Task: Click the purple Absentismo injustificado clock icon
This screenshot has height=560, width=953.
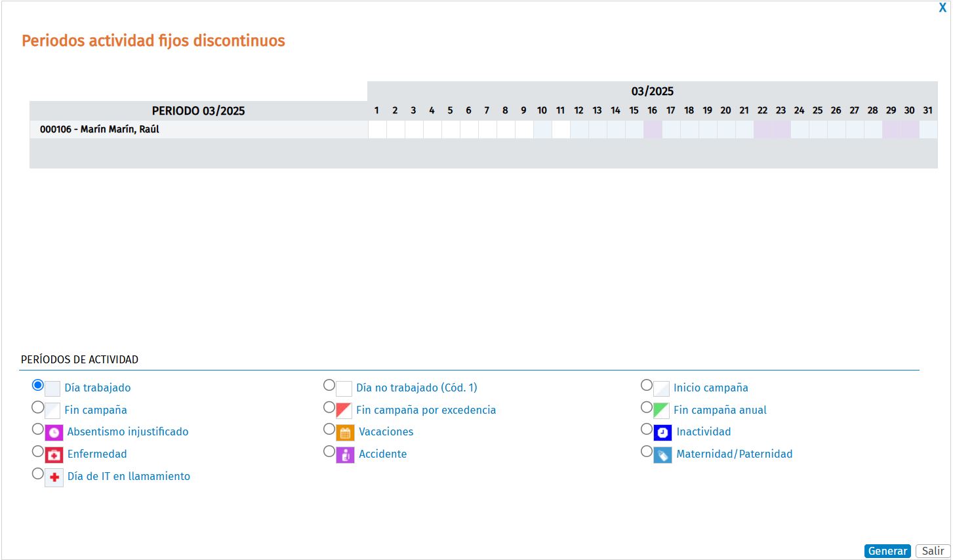Action: pos(54,432)
